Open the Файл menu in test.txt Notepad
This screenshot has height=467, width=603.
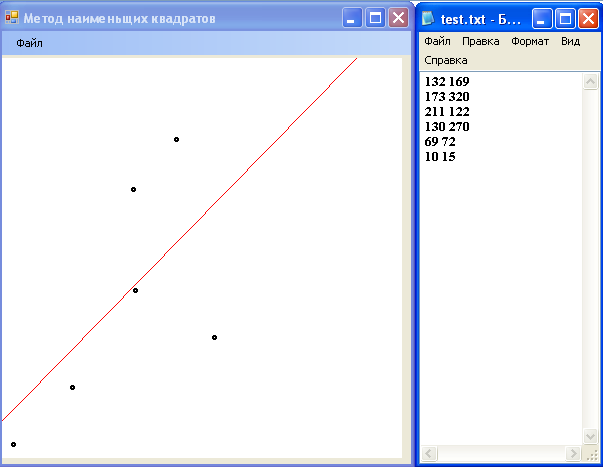[437, 41]
